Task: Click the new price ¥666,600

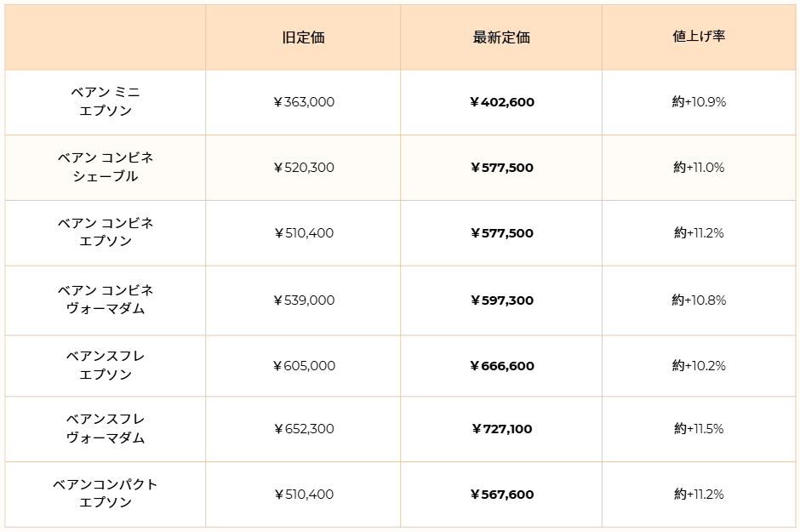Action: pos(501,366)
